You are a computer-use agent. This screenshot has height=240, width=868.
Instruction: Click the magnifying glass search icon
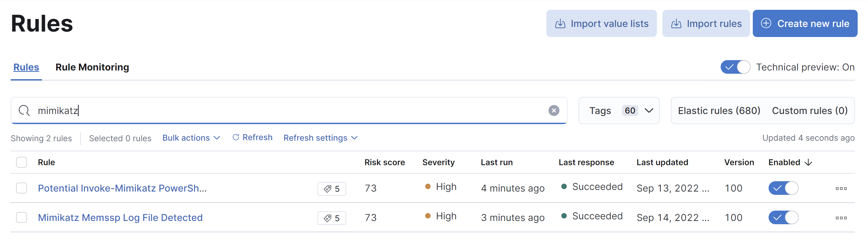pos(24,110)
